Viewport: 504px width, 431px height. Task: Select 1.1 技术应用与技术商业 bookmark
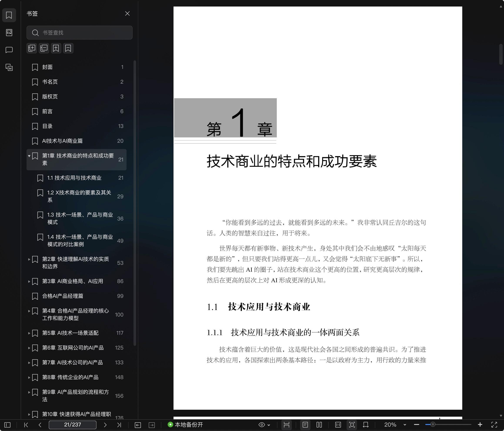[76, 178]
